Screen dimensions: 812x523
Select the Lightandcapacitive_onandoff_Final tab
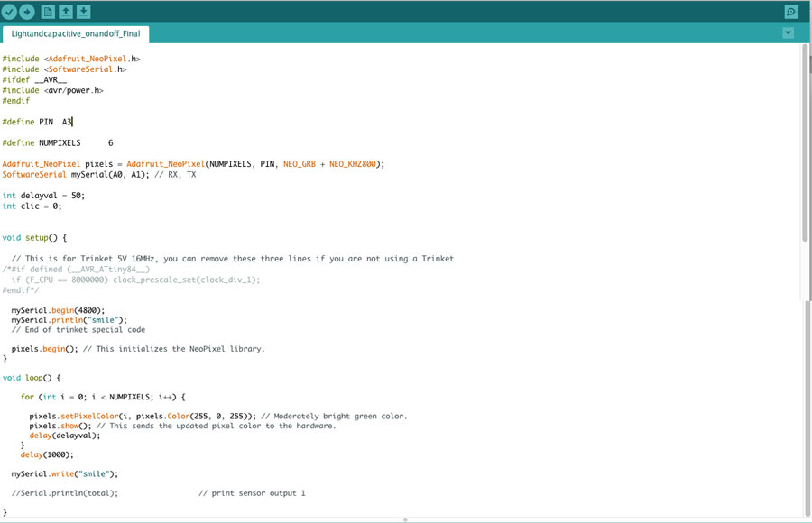76,33
